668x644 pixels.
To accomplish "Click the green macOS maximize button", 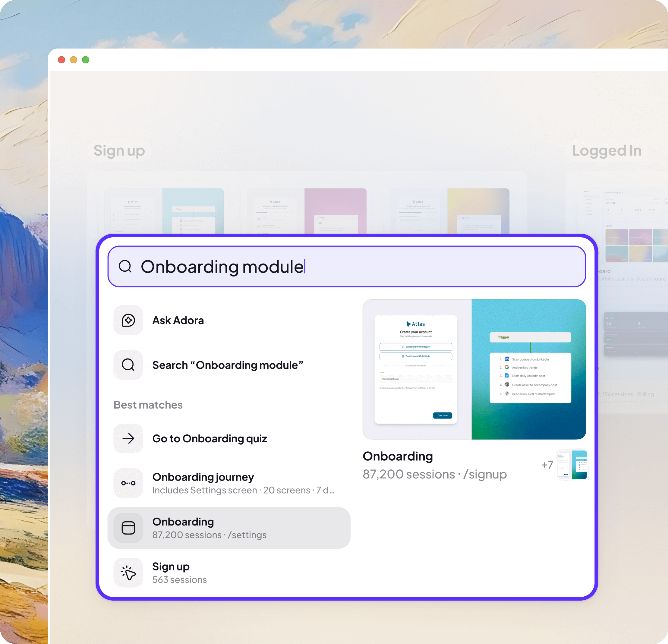I will coord(86,60).
